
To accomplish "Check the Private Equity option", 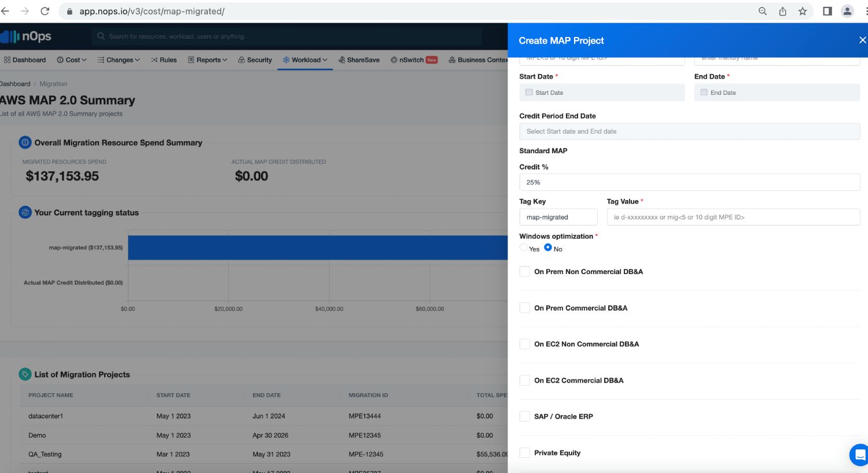I will pos(525,453).
